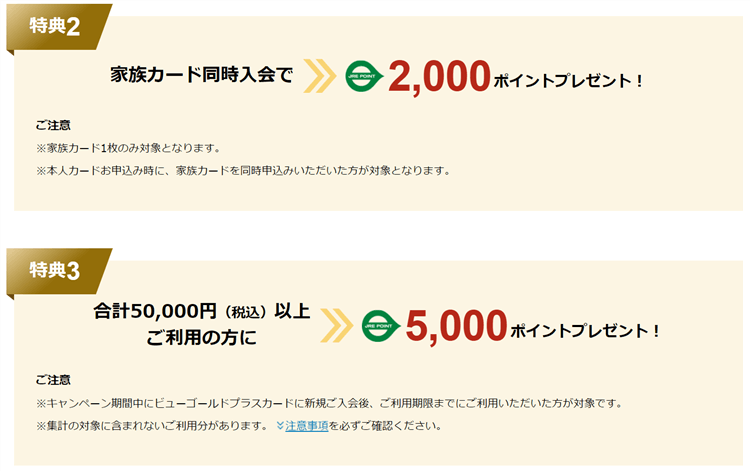Click the JRE POINT logo beside 5,000
The image size is (750, 471).
pyautogui.click(x=381, y=326)
